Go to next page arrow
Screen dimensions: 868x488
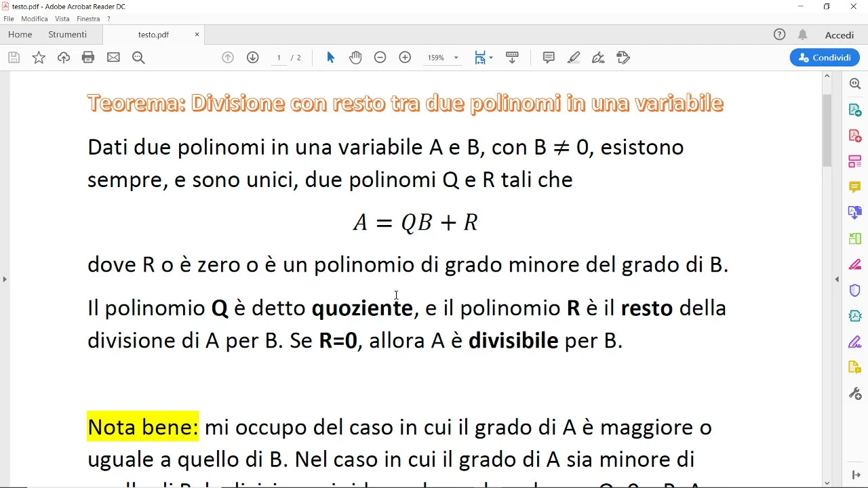253,58
